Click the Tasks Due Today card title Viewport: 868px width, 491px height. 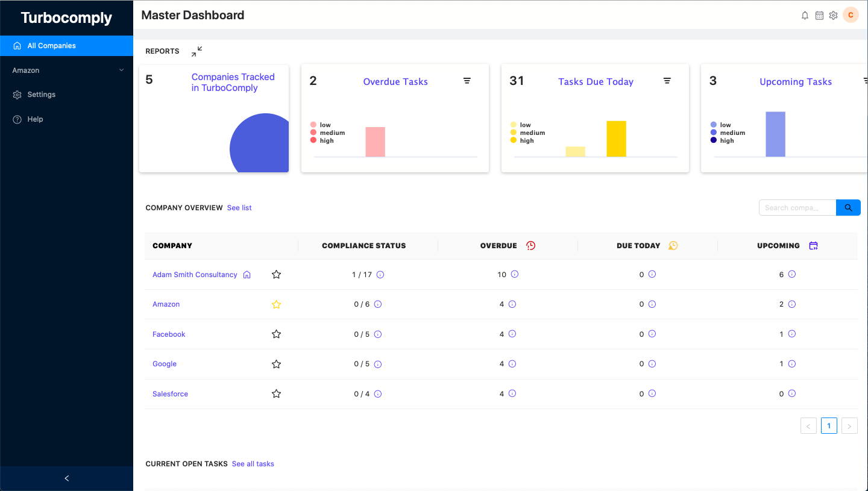pos(596,82)
